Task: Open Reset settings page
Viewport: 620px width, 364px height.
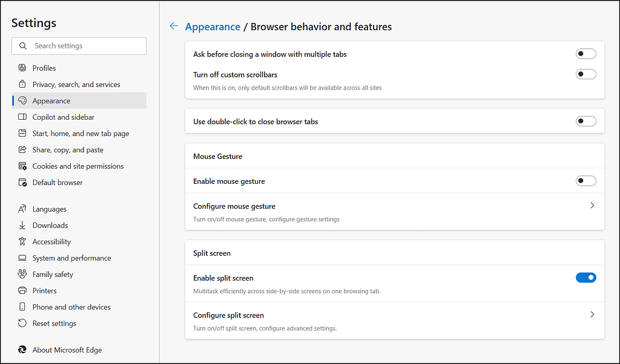Action: (54, 323)
